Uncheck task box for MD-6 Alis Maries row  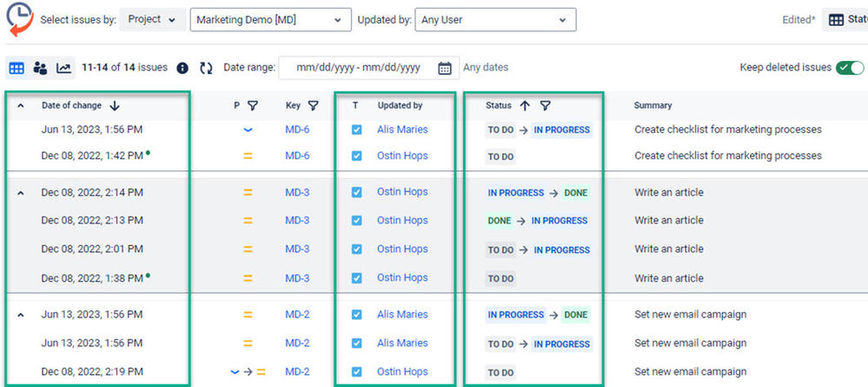coord(356,130)
